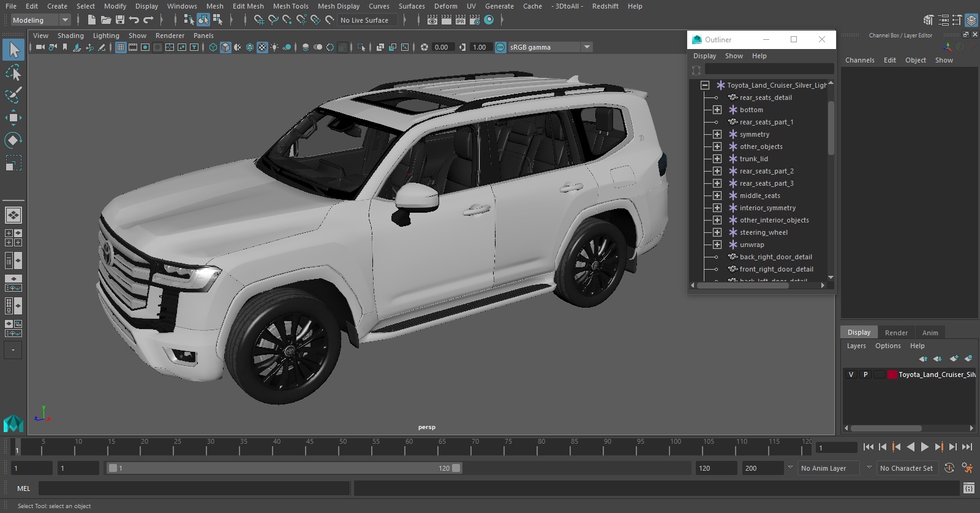Screen dimensions: 980x513
Task: Select rear_seats_detail in Outliner
Action: (x=766, y=97)
